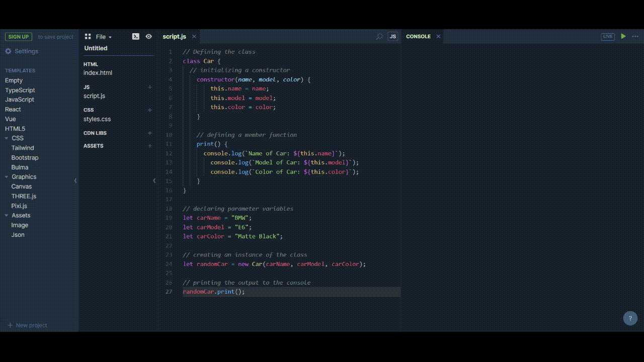Open styles.css file
This screenshot has height=362, width=644.
coord(97,119)
